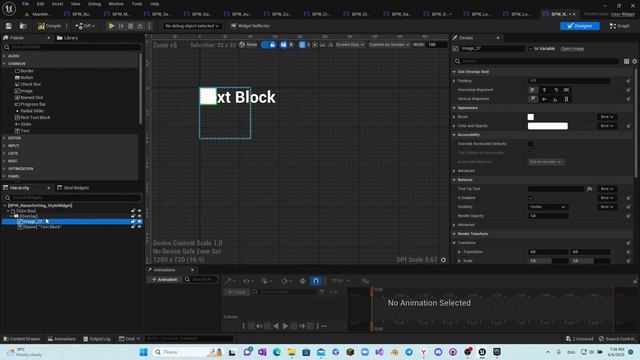Open the Widget Reflector
The image size is (640, 360).
(250, 26)
